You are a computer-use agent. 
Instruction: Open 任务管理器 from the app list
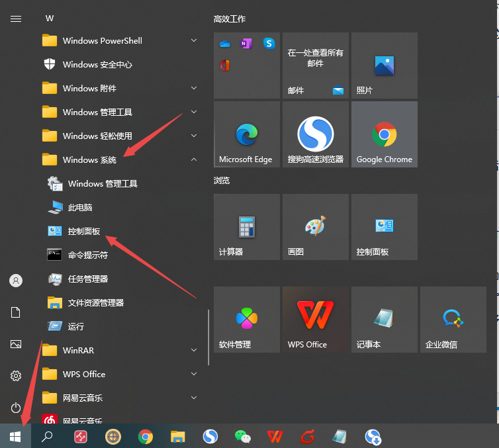87,279
